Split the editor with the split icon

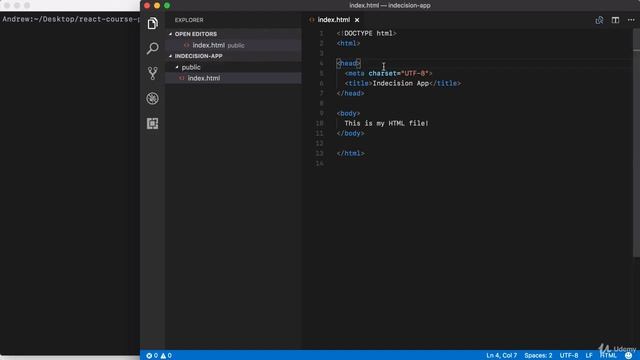tap(615, 20)
